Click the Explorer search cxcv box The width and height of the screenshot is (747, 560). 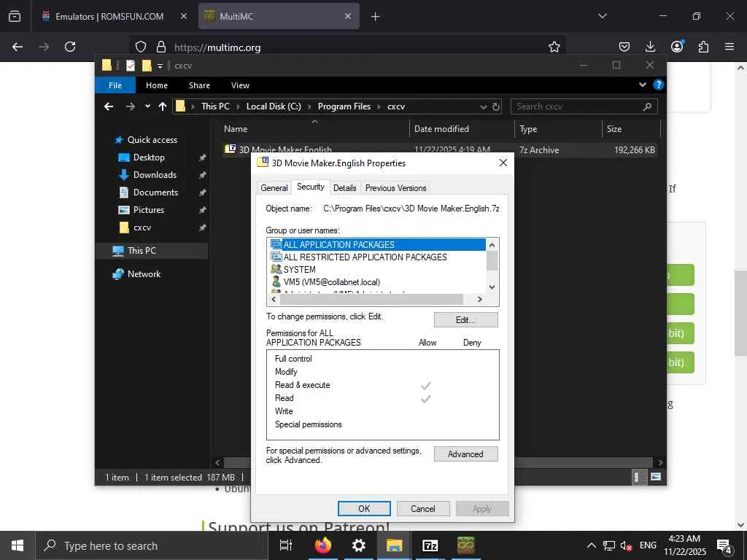pyautogui.click(x=584, y=106)
